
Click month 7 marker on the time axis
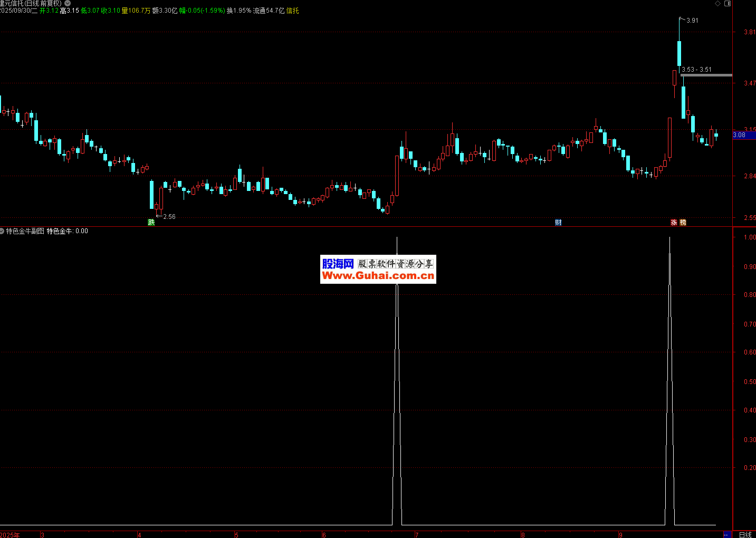click(417, 535)
